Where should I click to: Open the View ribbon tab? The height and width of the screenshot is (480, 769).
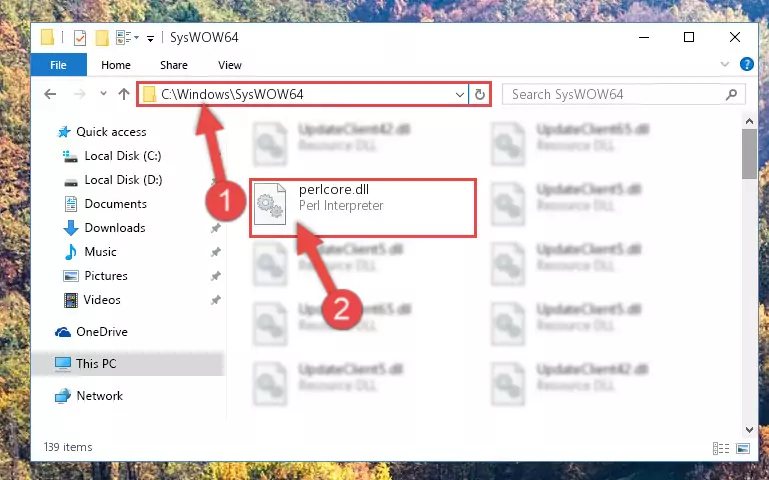tap(230, 65)
